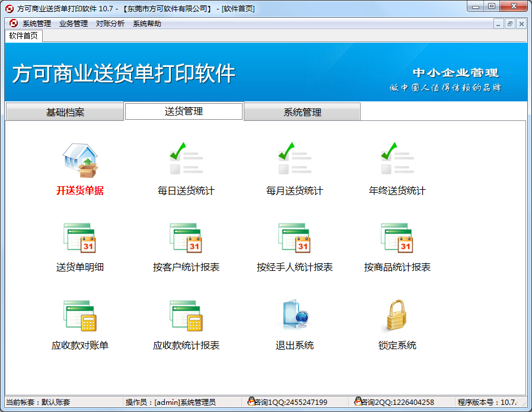
Task: Open 按经手人统计报表 report icon
Action: click(295, 238)
